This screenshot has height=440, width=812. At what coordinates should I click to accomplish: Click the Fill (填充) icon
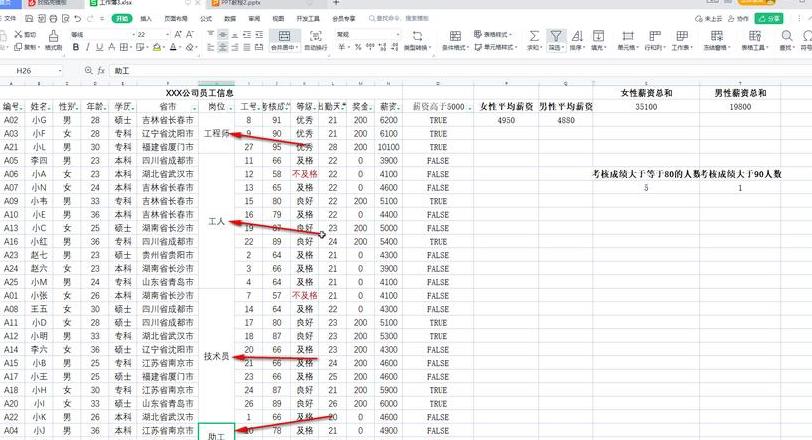coord(598,36)
